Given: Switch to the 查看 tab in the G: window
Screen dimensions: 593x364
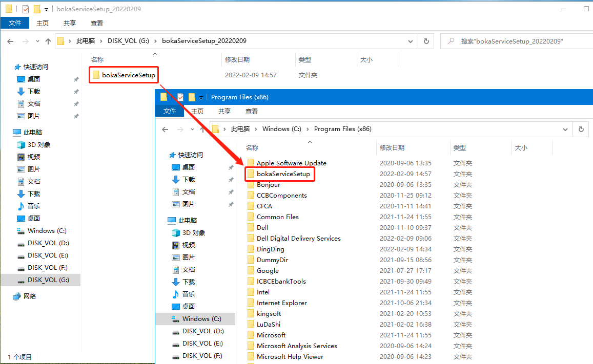Looking at the screenshot, I should (x=97, y=23).
